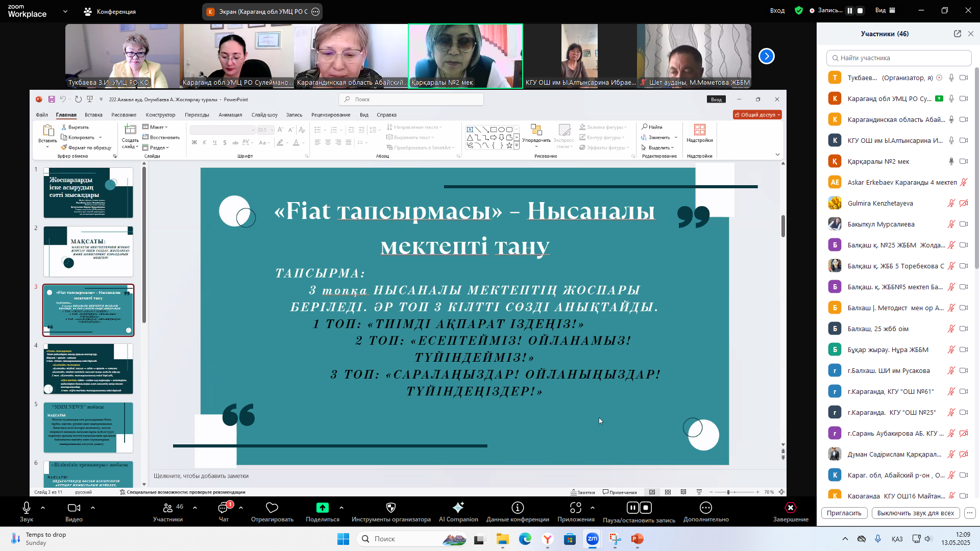Pop out the participants panel
The width and height of the screenshot is (980, 551).
(957, 34)
